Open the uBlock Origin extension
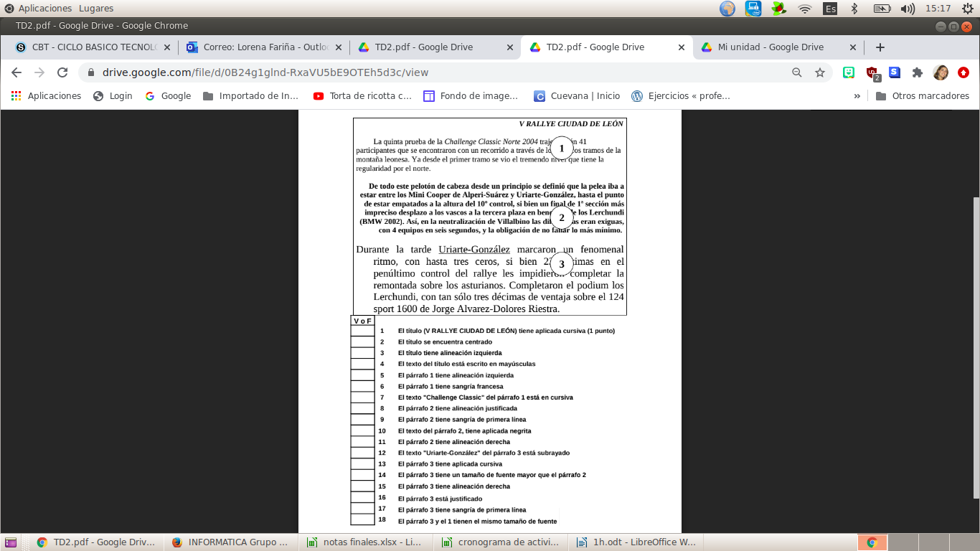The image size is (980, 551). pyautogui.click(x=871, y=72)
